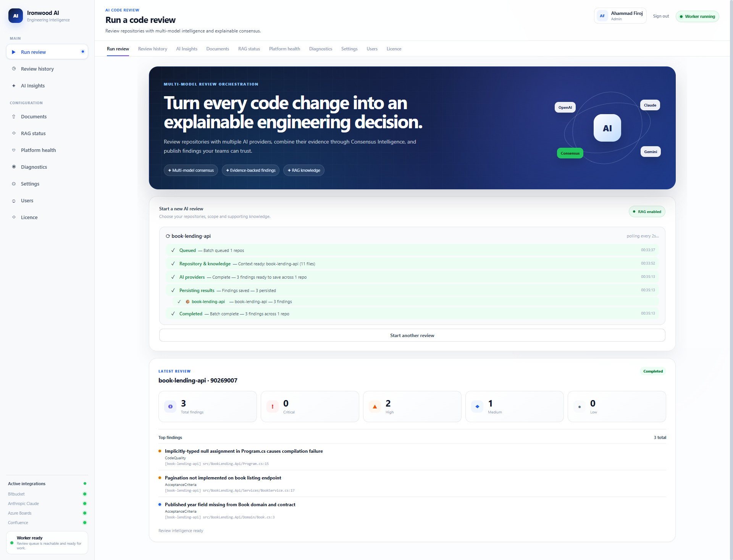Click the RAG enabled badge
733x560 pixels.
point(647,211)
